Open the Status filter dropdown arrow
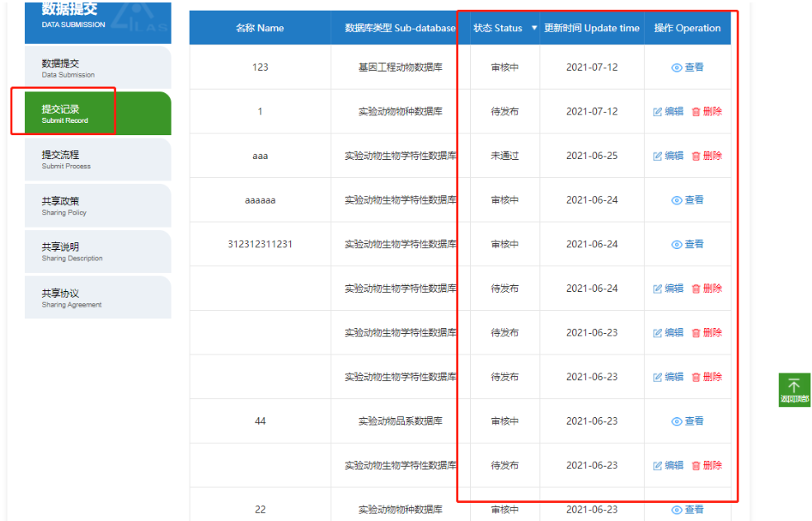 coord(533,28)
